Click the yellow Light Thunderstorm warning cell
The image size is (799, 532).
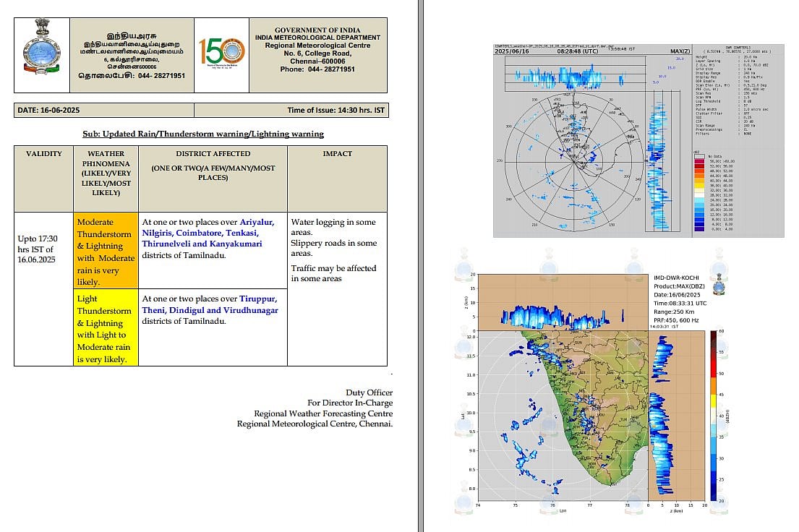click(106, 328)
